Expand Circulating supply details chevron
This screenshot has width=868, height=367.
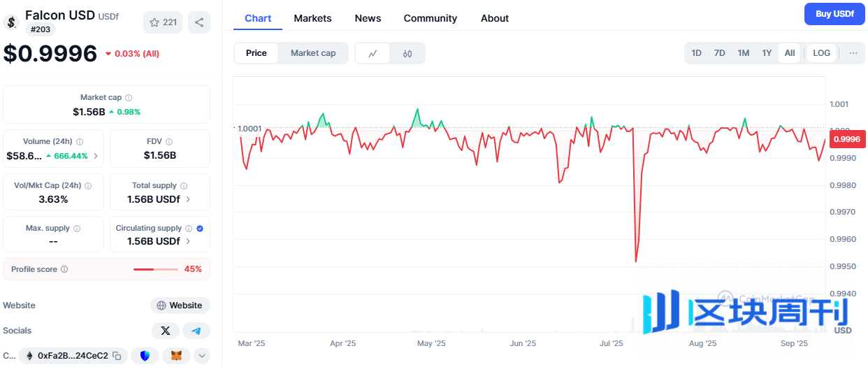(x=187, y=241)
